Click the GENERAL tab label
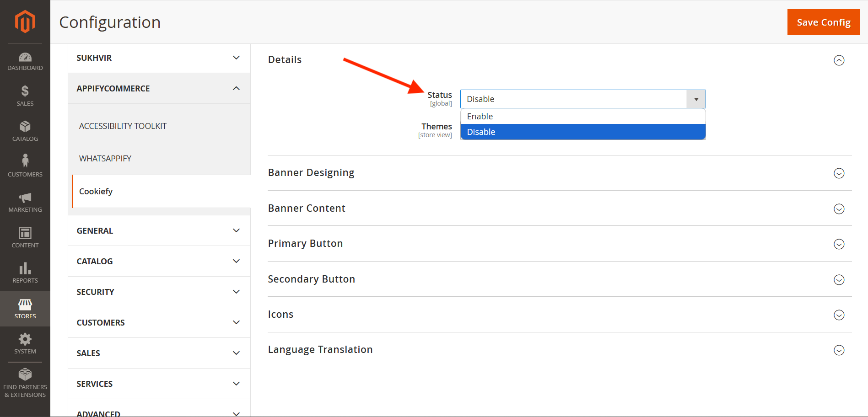Image resolution: width=868 pixels, height=417 pixels. [95, 231]
